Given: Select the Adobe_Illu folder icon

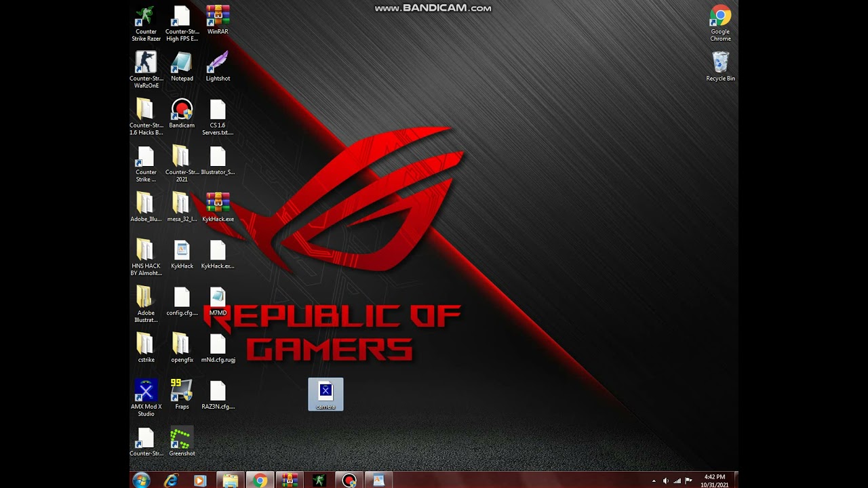Looking at the screenshot, I should tap(146, 207).
